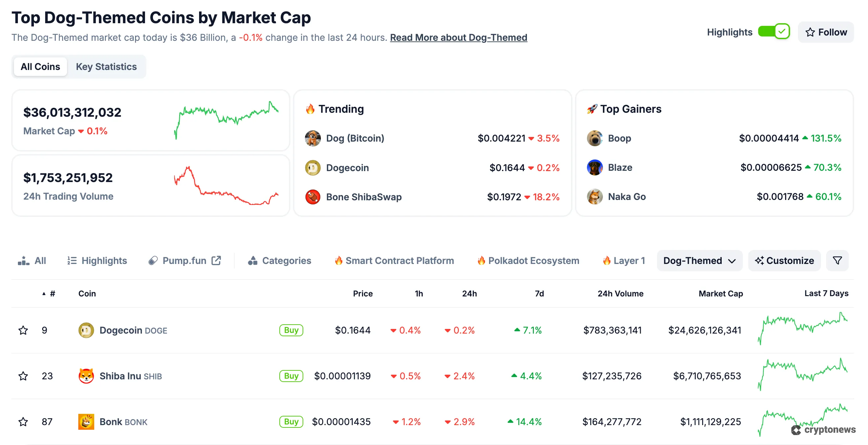This screenshot has width=868, height=445.
Task: Sort the table by 24h Volume
Action: coord(620,293)
